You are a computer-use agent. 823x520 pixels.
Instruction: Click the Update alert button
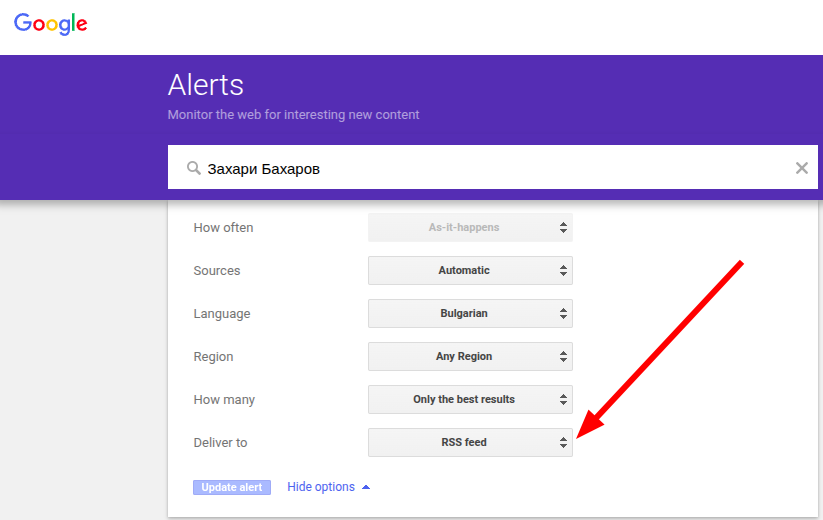pos(232,487)
